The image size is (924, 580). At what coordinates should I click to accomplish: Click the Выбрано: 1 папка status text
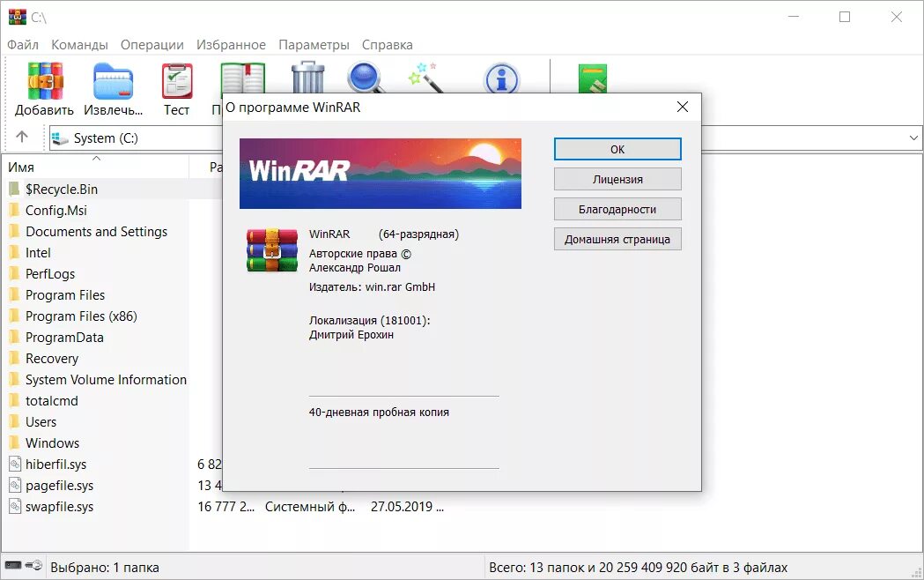(104, 567)
